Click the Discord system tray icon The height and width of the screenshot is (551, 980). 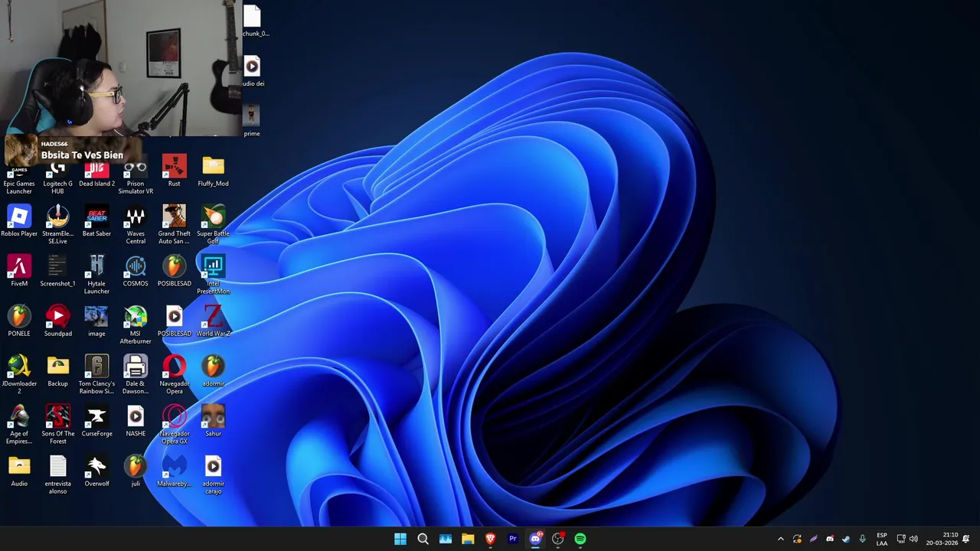click(830, 539)
